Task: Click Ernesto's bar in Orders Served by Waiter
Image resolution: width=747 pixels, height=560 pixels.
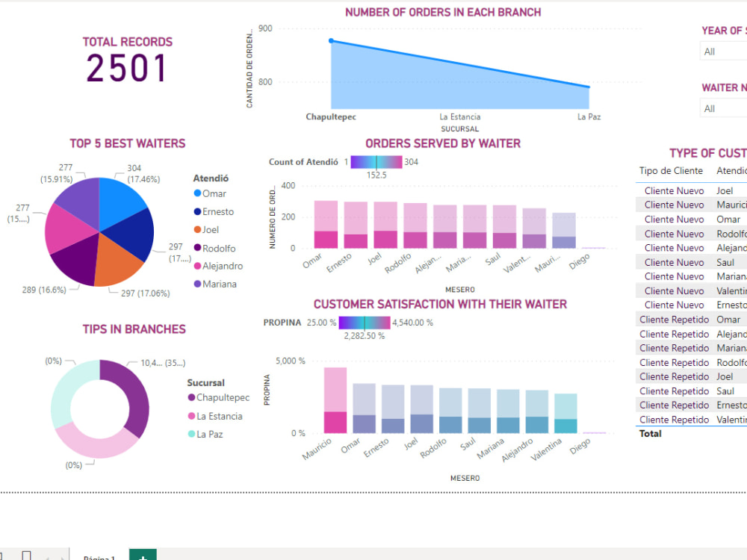Action: [356, 225]
